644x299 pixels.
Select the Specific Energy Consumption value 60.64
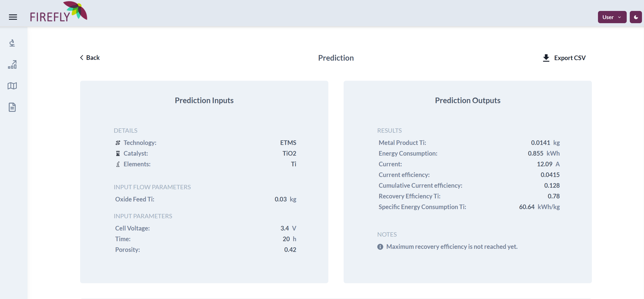(x=526, y=207)
